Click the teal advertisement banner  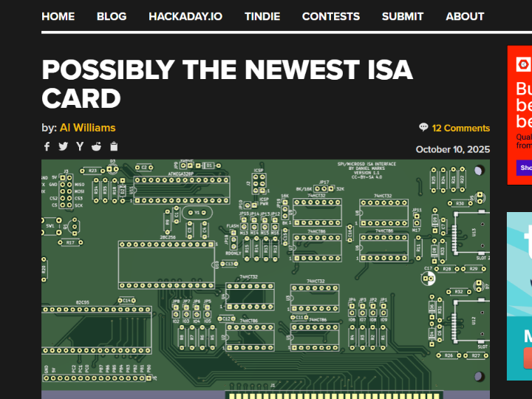[x=519, y=296]
